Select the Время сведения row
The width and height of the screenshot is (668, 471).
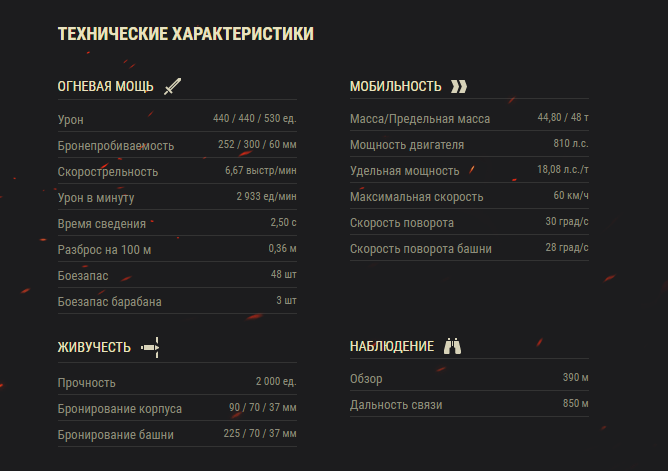pos(177,223)
